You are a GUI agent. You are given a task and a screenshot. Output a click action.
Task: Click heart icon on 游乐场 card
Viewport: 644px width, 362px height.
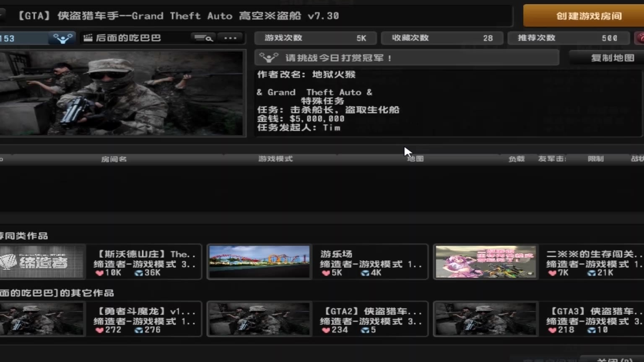(x=326, y=273)
